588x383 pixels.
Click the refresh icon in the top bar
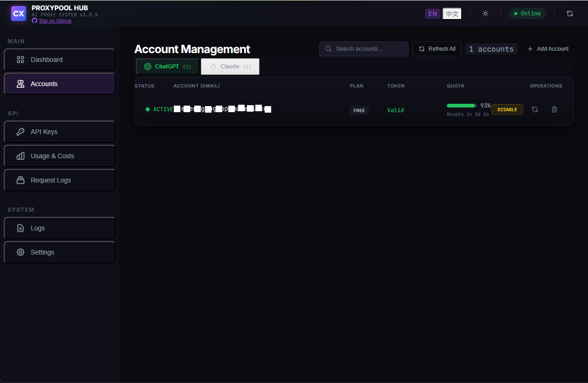[570, 13]
